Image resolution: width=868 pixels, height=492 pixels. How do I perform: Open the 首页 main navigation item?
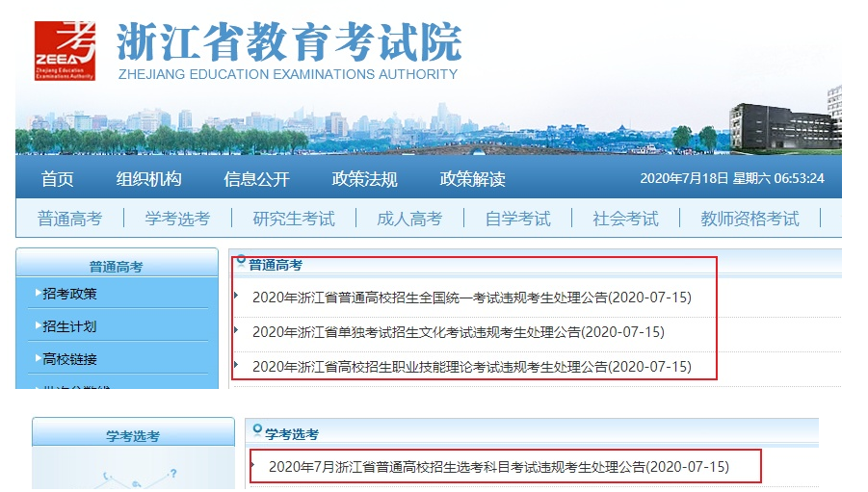57,179
